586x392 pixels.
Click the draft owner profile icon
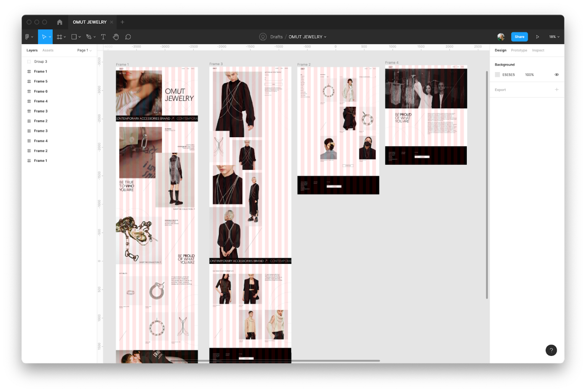[263, 37]
